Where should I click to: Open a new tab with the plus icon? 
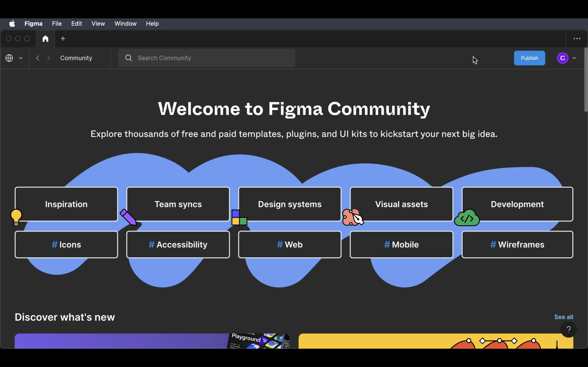click(63, 39)
